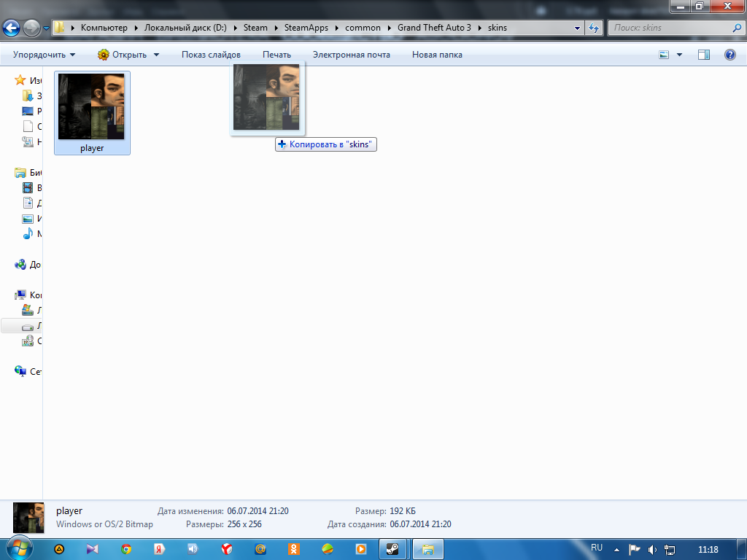Expand arrow after 'Grand Theft Auto 3' breadcrumb
The width and height of the screenshot is (747, 560).
(x=480, y=28)
